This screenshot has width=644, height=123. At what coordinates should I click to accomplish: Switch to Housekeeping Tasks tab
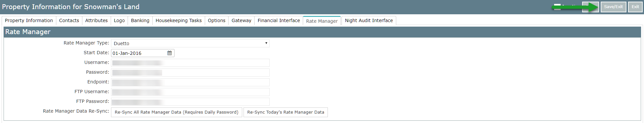(x=178, y=20)
